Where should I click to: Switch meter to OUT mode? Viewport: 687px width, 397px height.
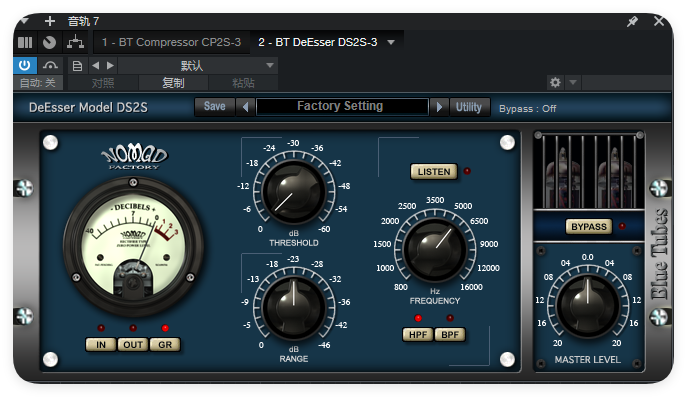133,345
